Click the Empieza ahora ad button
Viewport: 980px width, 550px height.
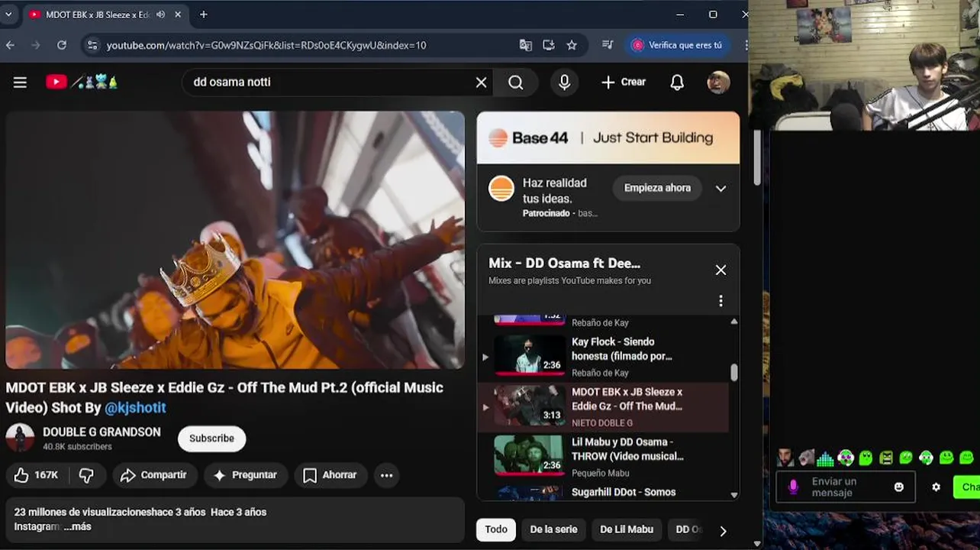657,188
